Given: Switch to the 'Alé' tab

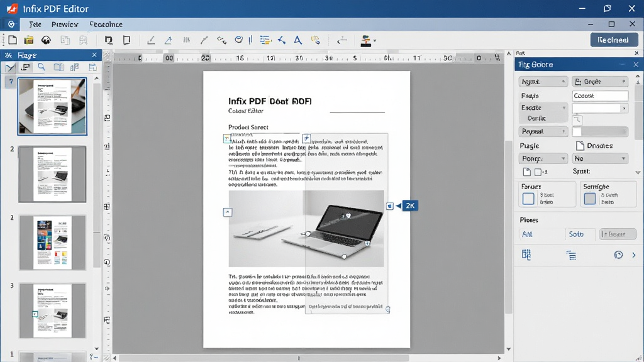Looking at the screenshot, I should coord(528,234).
